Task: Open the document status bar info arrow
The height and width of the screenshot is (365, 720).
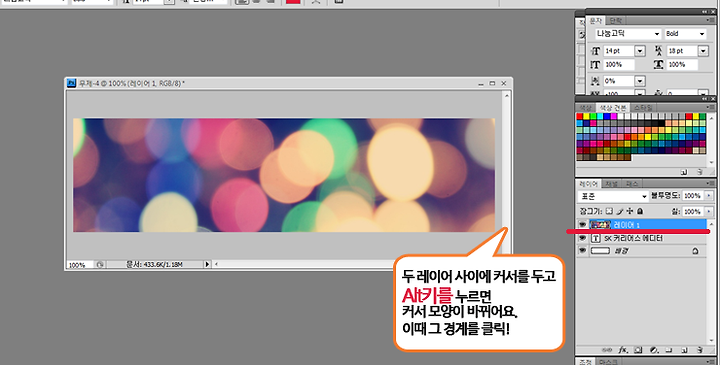Action: click(x=207, y=264)
